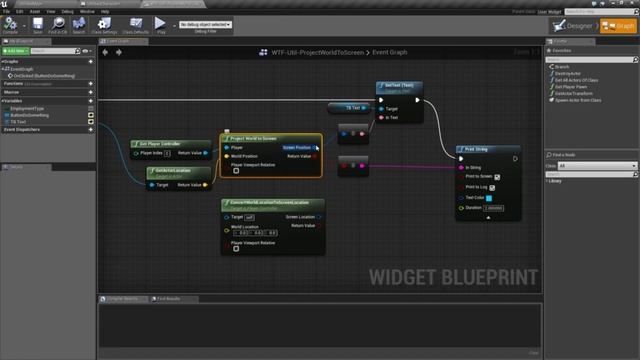
Task: Open the Add New dropdown button
Action: (x=15, y=51)
